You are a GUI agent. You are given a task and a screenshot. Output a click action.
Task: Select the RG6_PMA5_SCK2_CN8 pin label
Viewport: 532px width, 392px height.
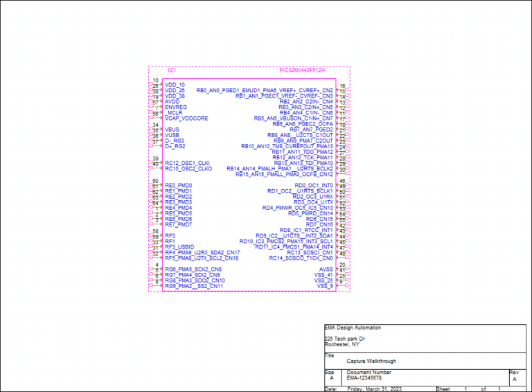tap(193, 269)
